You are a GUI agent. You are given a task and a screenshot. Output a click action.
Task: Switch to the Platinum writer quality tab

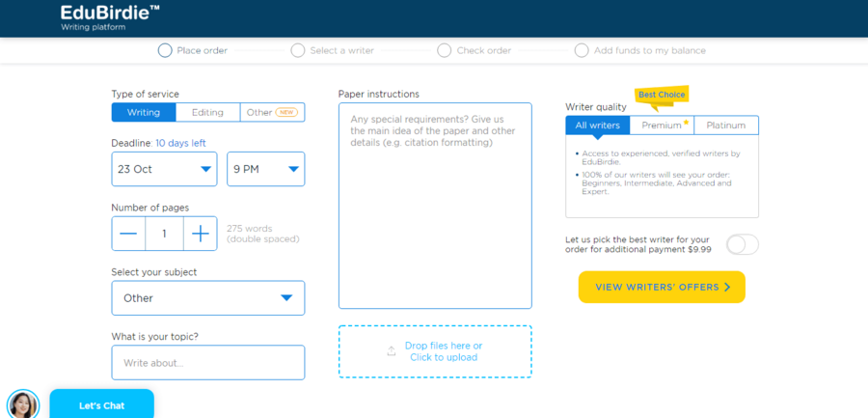coord(725,125)
